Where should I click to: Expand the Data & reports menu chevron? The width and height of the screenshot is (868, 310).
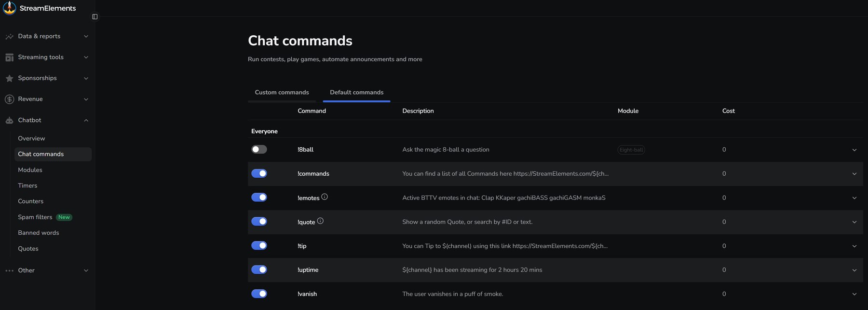(86, 36)
